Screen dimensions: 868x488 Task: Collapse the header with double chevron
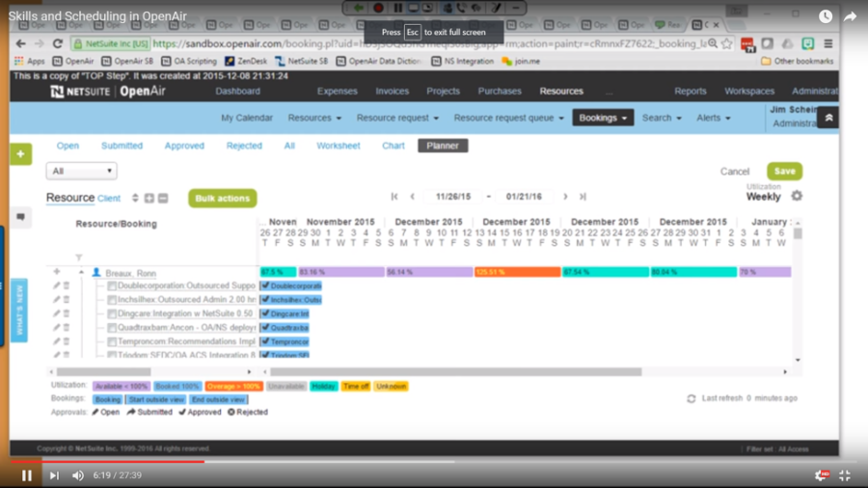(x=828, y=118)
